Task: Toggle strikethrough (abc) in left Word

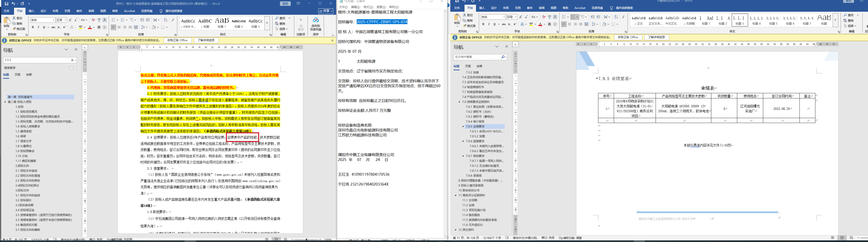Action: (53, 27)
